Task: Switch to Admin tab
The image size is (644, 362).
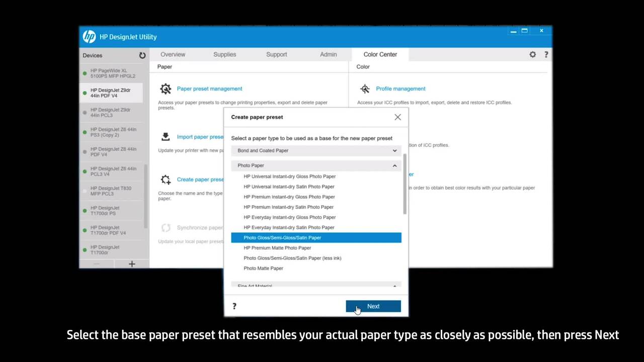Action: pyautogui.click(x=329, y=54)
